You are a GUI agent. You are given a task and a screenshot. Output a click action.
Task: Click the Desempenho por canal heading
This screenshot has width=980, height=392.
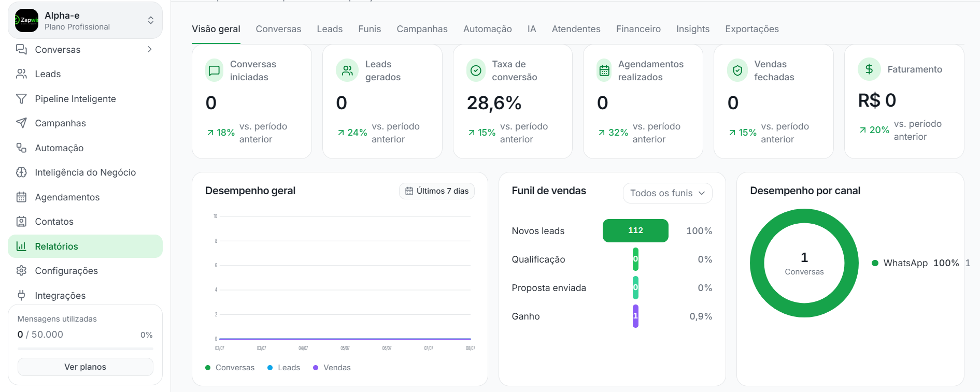click(805, 191)
